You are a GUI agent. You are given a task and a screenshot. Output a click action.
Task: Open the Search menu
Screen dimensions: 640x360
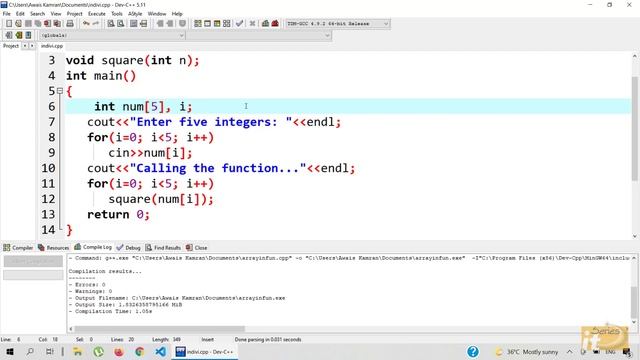(x=37, y=13)
